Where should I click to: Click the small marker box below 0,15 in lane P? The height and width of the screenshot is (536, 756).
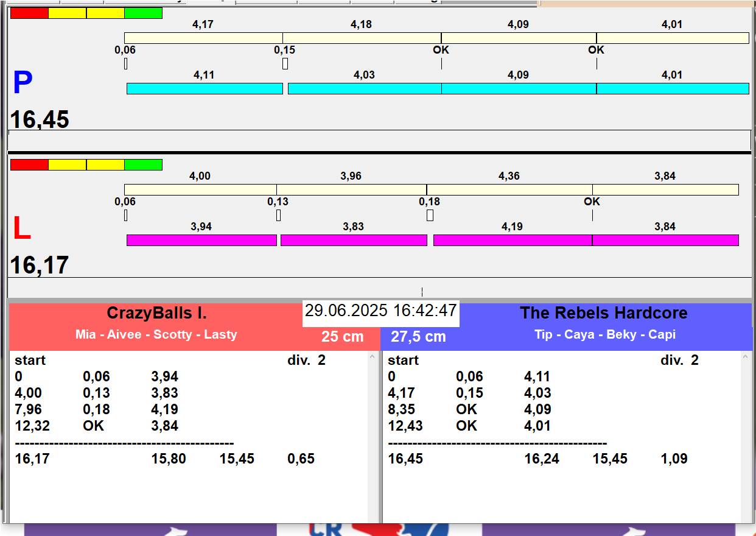coord(285,64)
